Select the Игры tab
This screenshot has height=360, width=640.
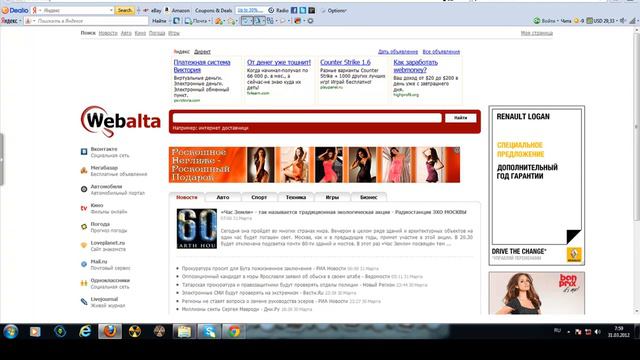click(x=332, y=197)
